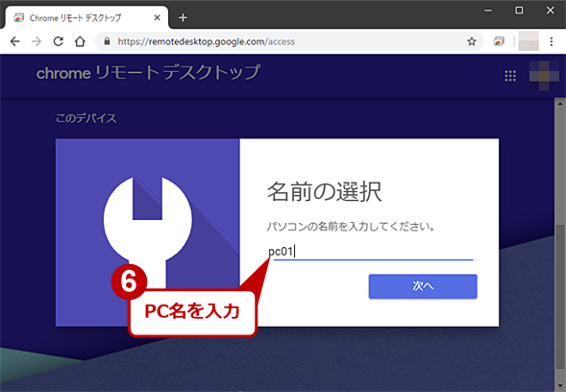
Task: Click the パソコンの名前を入力してください text
Action: point(351,227)
